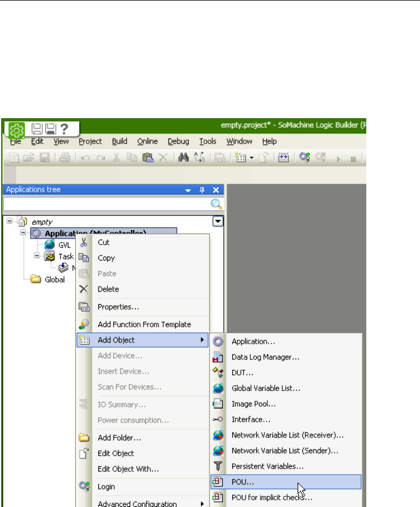Image resolution: width=420 pixels, height=507 pixels.
Task: Select Persistent Variables... in submenu
Action: (x=286, y=466)
